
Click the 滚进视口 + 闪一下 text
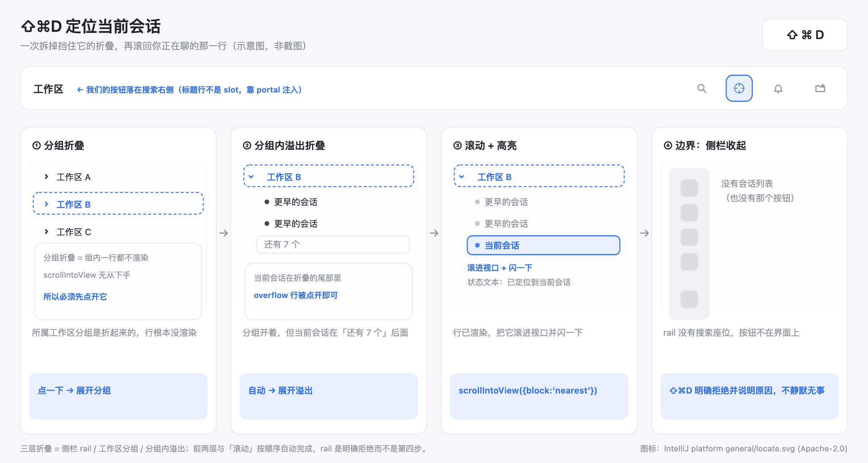[x=500, y=268]
